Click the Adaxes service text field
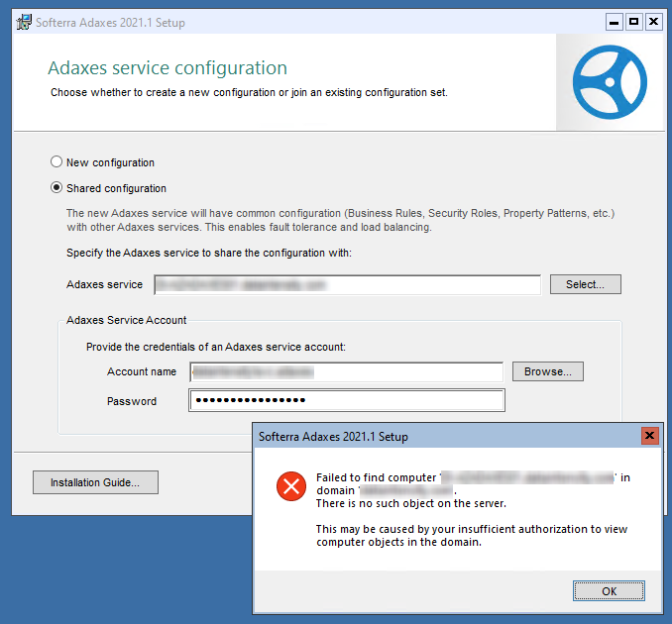This screenshot has width=672, height=624. [x=348, y=285]
